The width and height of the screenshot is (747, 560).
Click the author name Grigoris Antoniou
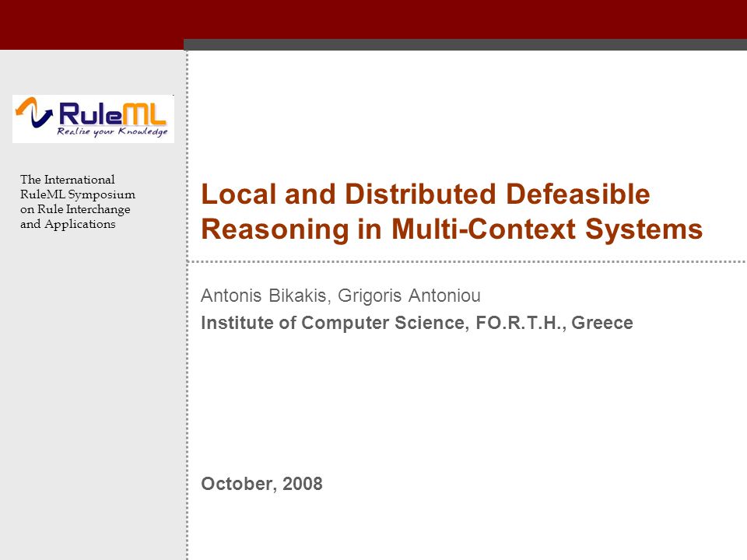click(x=409, y=296)
